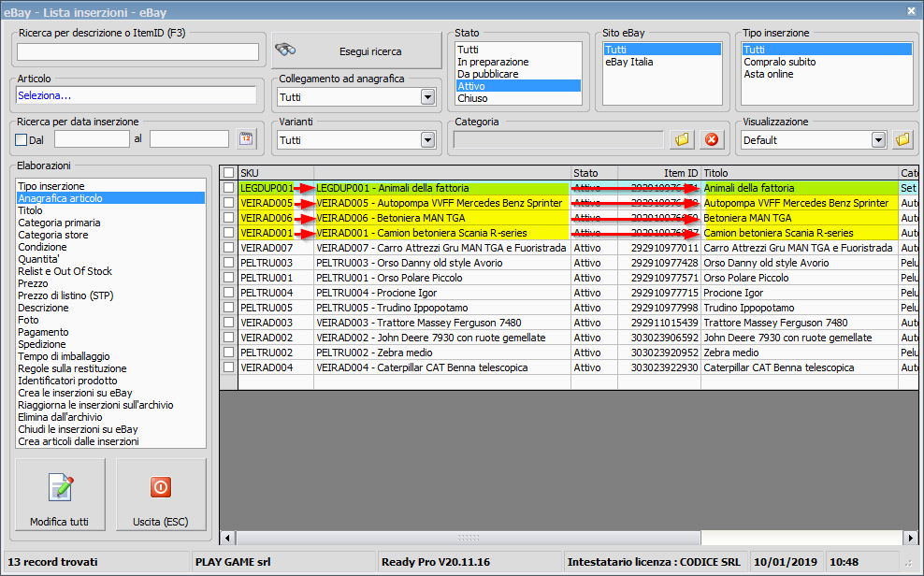The width and height of the screenshot is (924, 576).
Task: Click the binoculars search icon
Action: 286,50
